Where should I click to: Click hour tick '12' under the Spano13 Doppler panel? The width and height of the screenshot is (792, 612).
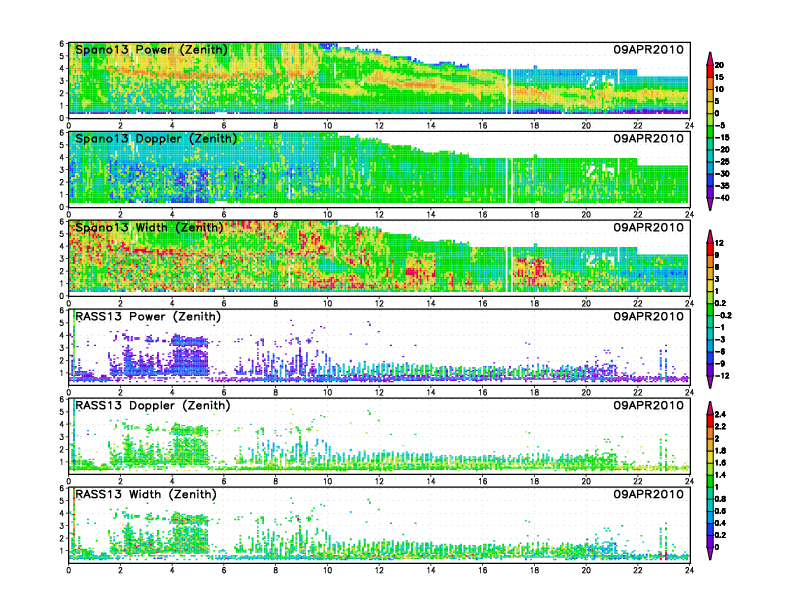tap(379, 215)
